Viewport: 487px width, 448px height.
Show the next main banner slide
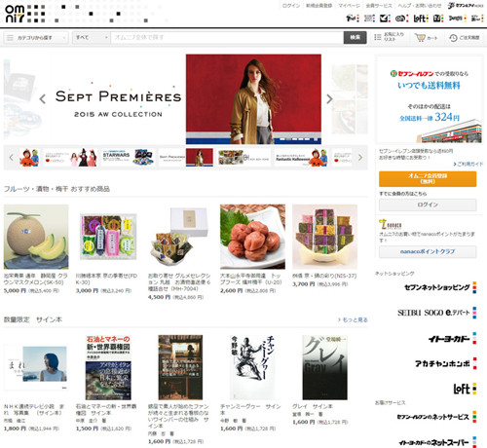tap(329, 98)
